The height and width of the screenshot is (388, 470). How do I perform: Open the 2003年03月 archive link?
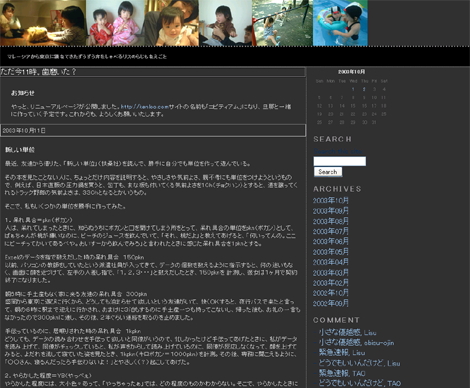click(331, 273)
